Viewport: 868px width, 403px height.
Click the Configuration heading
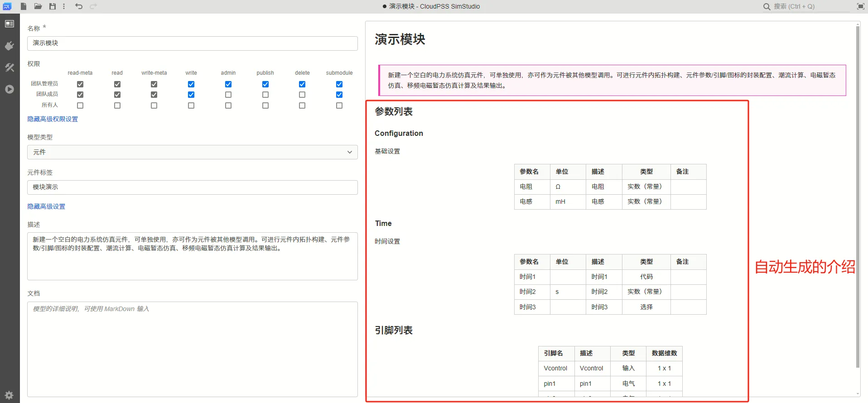[399, 133]
